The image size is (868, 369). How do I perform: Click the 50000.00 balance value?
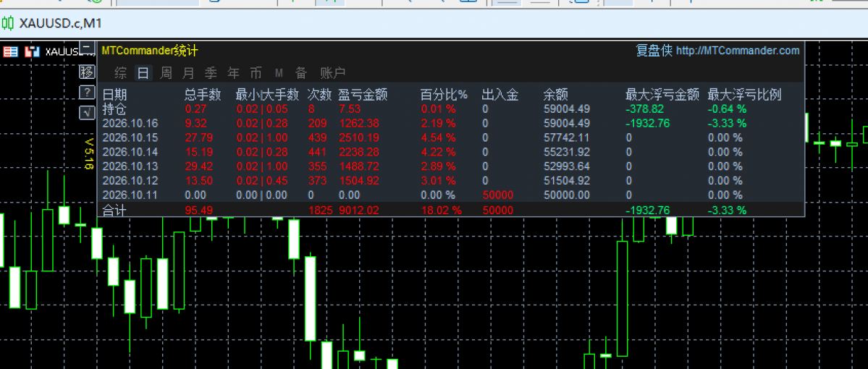pos(567,195)
